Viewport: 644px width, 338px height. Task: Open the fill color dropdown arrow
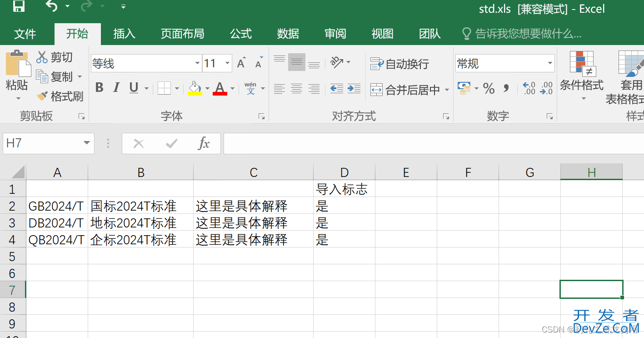point(207,88)
